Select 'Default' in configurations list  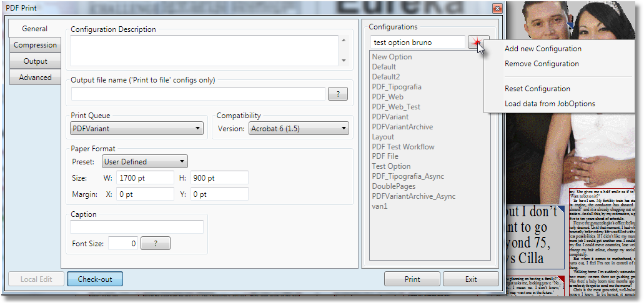384,67
